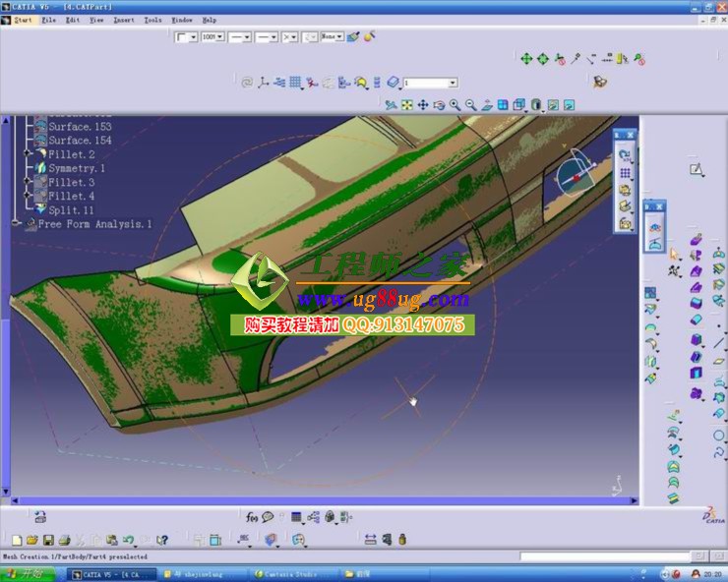Select Surface.153 in the tree
Image resolution: width=728 pixels, height=582 pixels.
80,127
